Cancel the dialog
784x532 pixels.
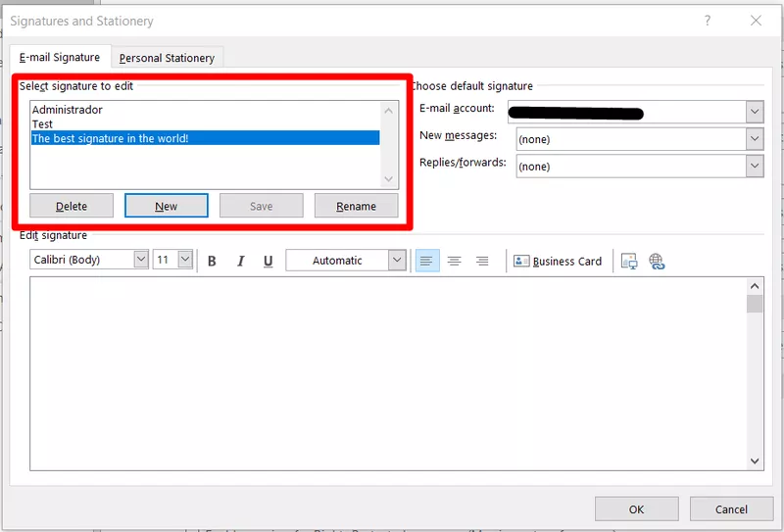point(731,509)
